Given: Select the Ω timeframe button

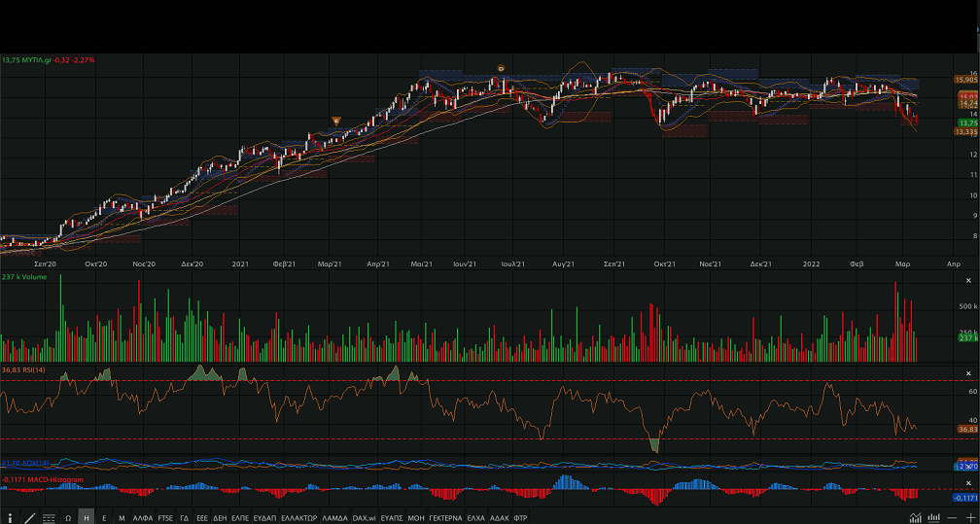Looking at the screenshot, I should [68, 518].
